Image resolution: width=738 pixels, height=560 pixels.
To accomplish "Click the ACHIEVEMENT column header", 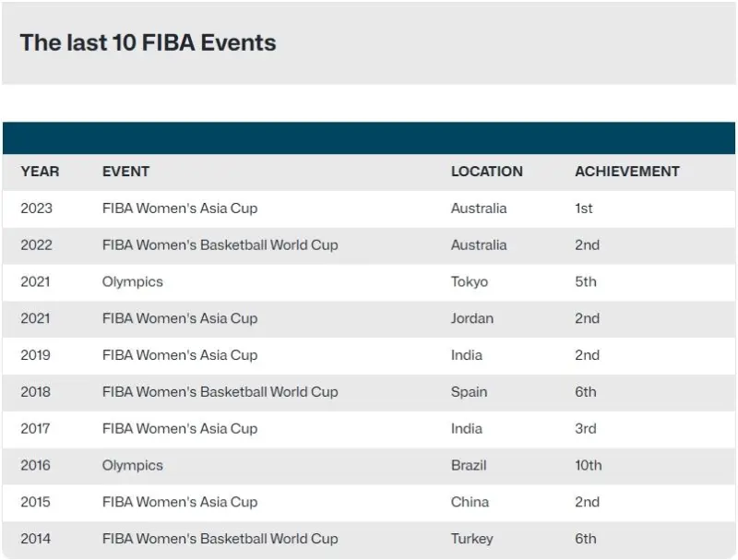I will point(626,172).
